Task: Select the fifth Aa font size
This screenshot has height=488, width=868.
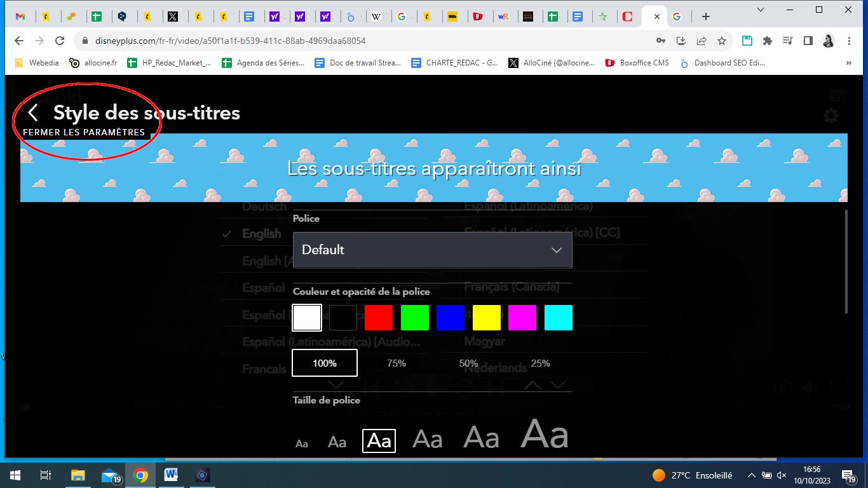Action: pyautogui.click(x=481, y=437)
